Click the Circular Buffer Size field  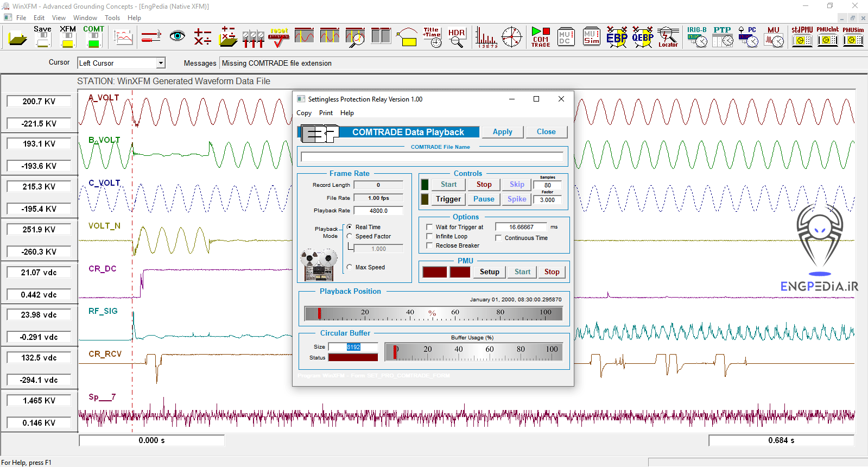[x=353, y=347]
